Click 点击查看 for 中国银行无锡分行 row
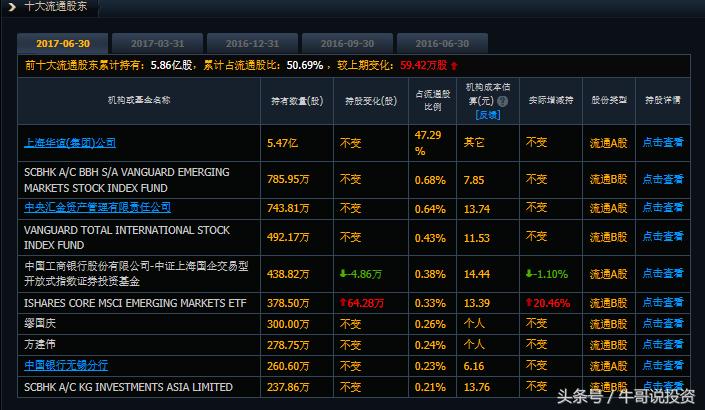705x410 pixels. 663,365
